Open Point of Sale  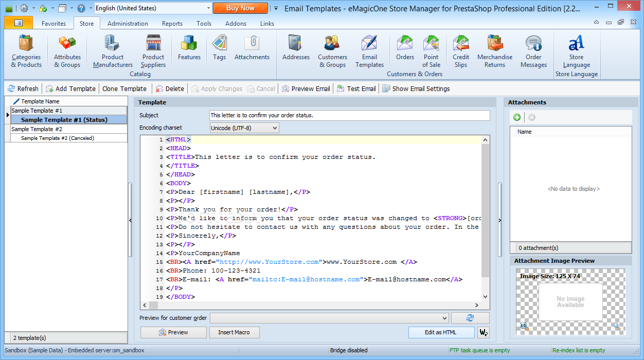tap(431, 51)
